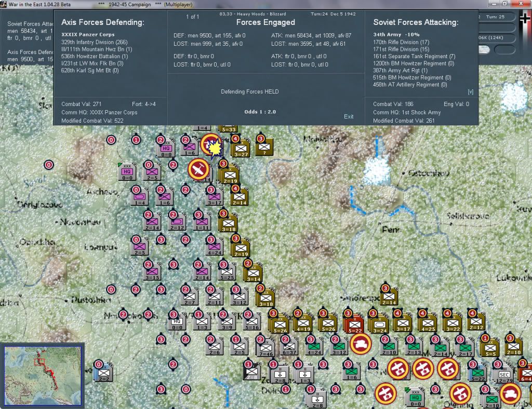This screenshot has height=409, width=532.
Task: Click the yellow battle explosion marker
Action: pyautogui.click(x=214, y=149)
